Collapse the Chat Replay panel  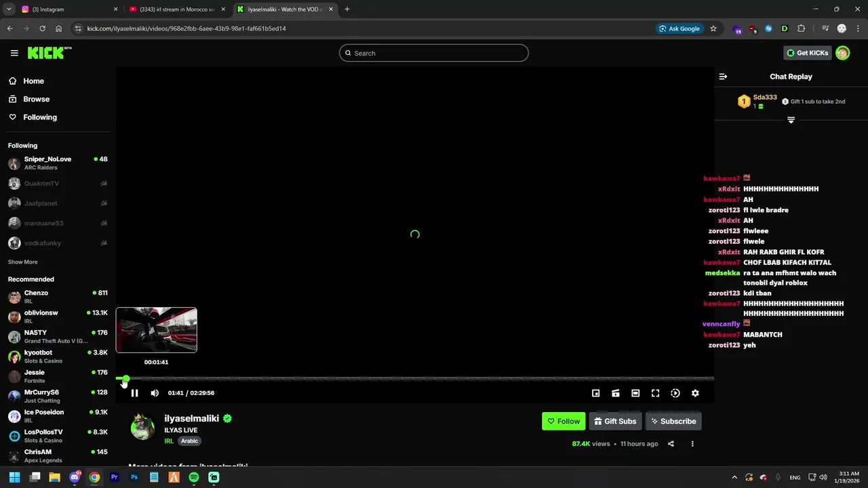pos(723,77)
